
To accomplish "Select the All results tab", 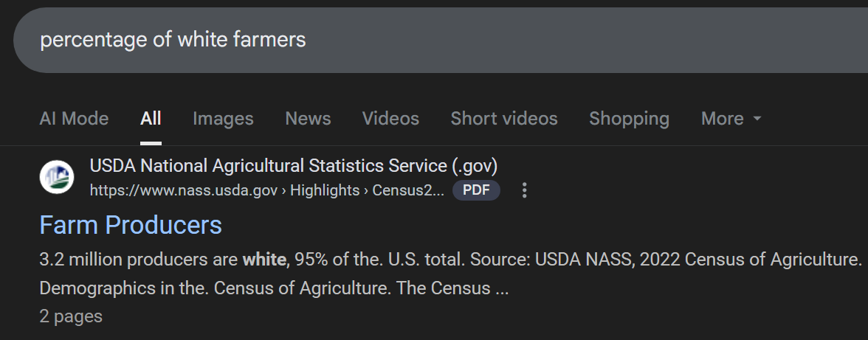I will pyautogui.click(x=151, y=119).
